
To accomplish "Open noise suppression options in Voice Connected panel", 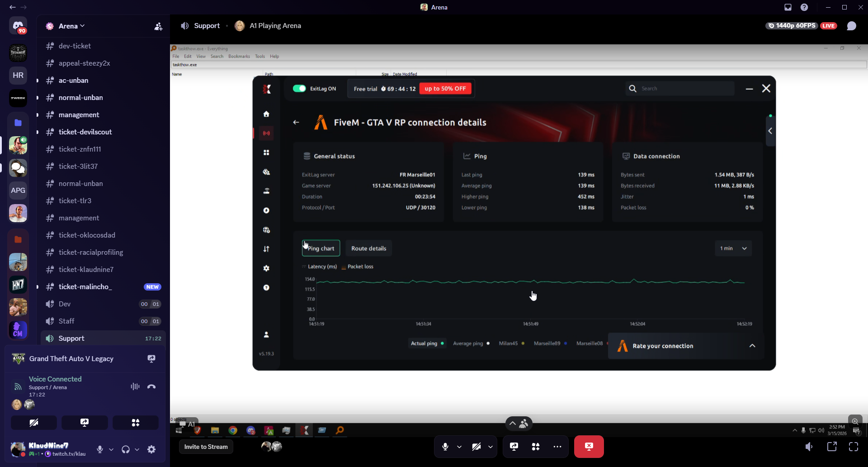I will 135,386.
